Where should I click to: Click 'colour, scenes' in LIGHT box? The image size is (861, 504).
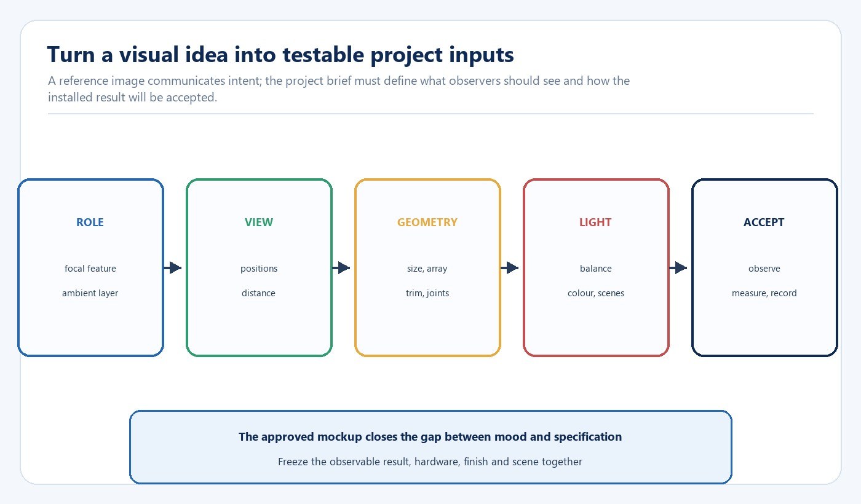(x=596, y=293)
